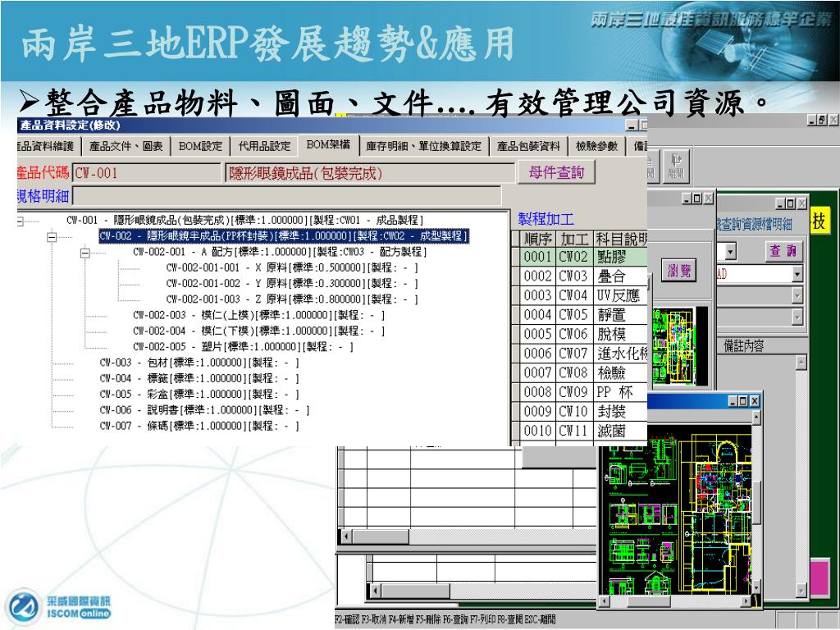The image size is (840, 630).
Task: Click the lower grid horizontal scroll left arrow
Action: 376,591
